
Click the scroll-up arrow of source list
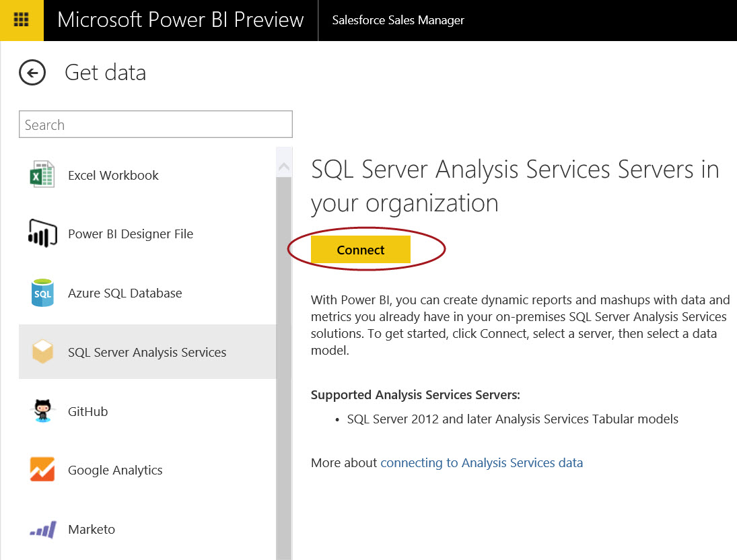[x=284, y=166]
